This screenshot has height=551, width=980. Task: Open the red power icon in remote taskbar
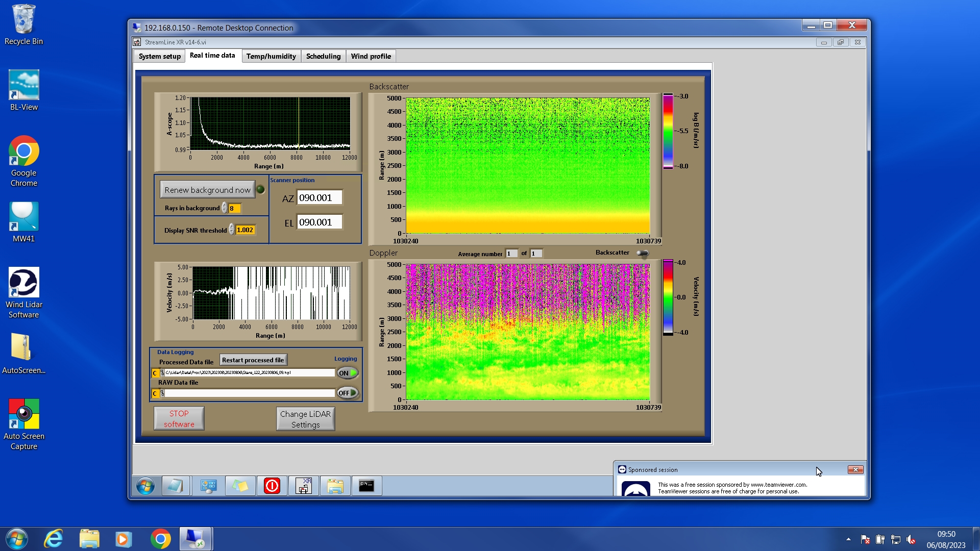[272, 486]
